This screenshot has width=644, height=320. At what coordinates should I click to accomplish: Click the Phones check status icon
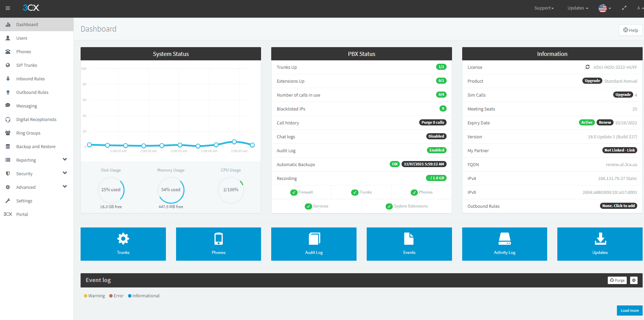pos(414,193)
